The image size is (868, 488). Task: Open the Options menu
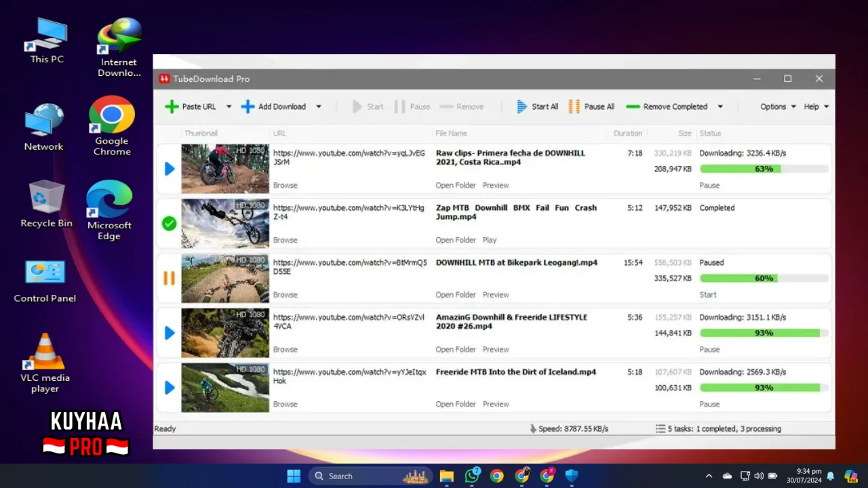pyautogui.click(x=778, y=106)
